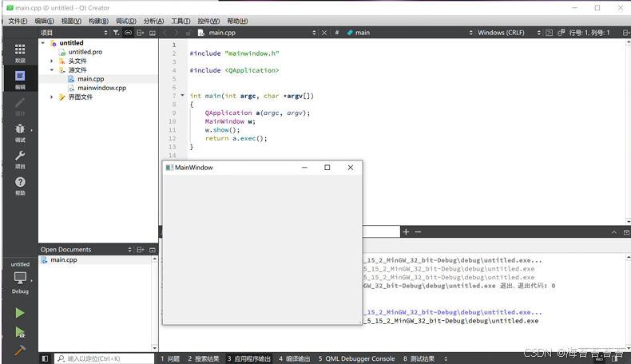Screen dimensions: 631x364
Task: Split the Projects panel
Action: pyautogui.click(x=140, y=33)
